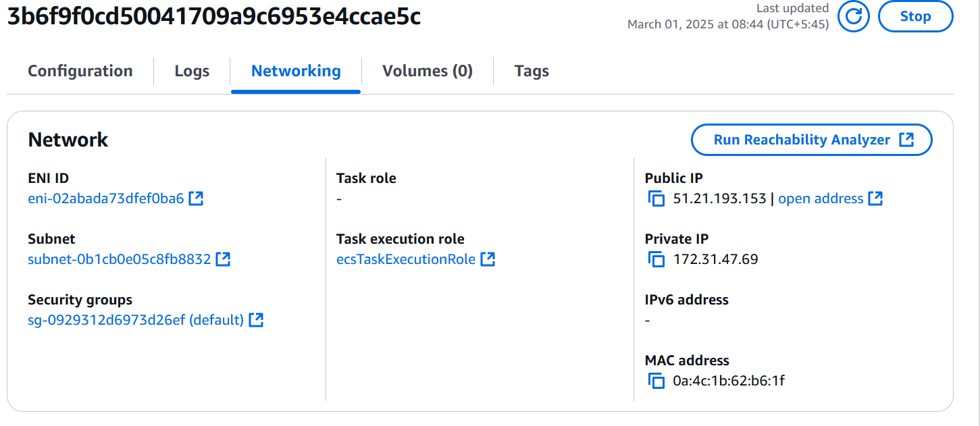The height and width of the screenshot is (426, 980).
Task: Click external link icon beside ecsTaskExecutionRole
Action: point(488,259)
